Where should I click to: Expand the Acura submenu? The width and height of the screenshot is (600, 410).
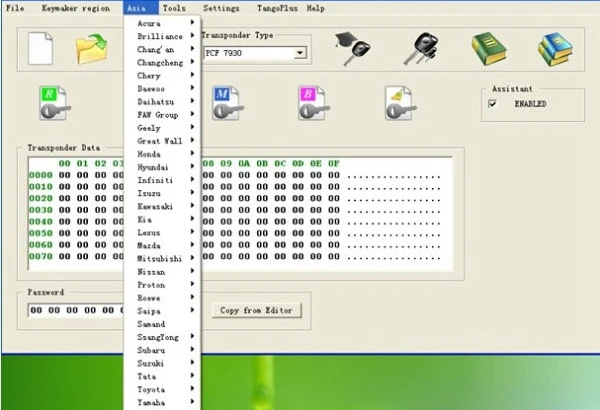pyautogui.click(x=162, y=23)
